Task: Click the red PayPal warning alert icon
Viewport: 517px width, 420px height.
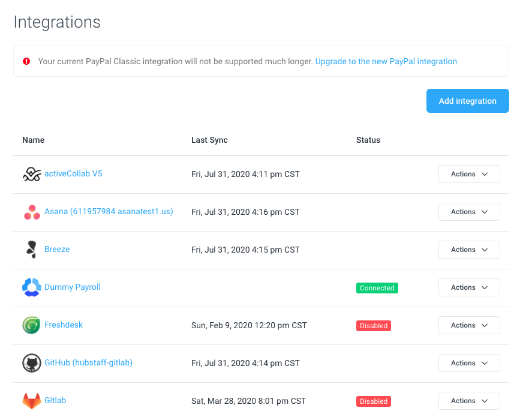Action: click(x=26, y=61)
